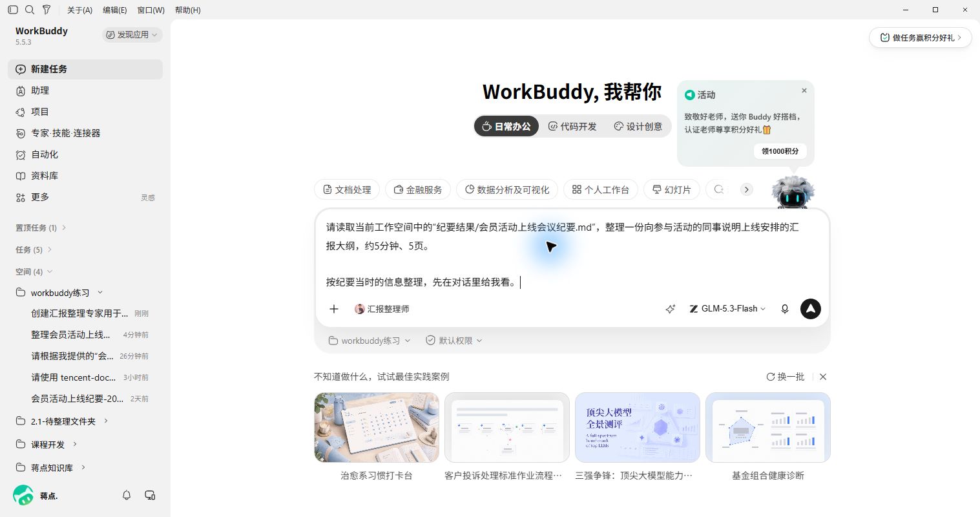980x517 pixels.
Task: Switch to the 代码开发 tab
Action: pos(572,127)
